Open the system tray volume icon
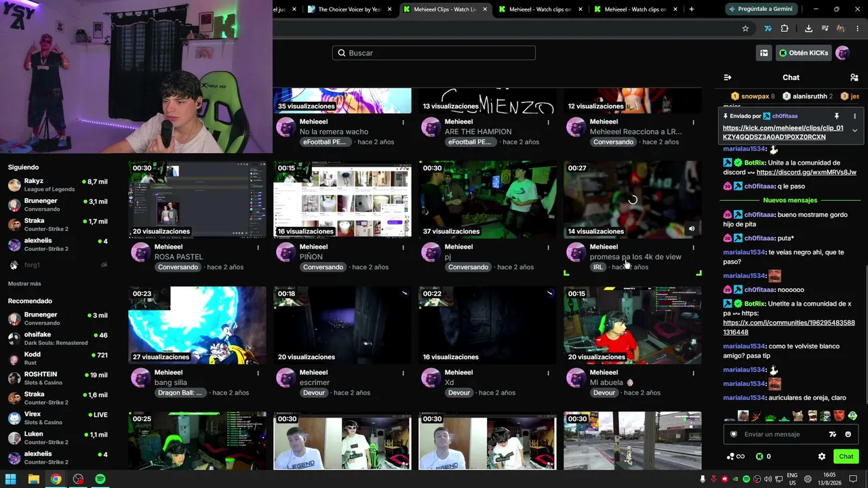Screen dimensions: 868x488 pos(767,479)
